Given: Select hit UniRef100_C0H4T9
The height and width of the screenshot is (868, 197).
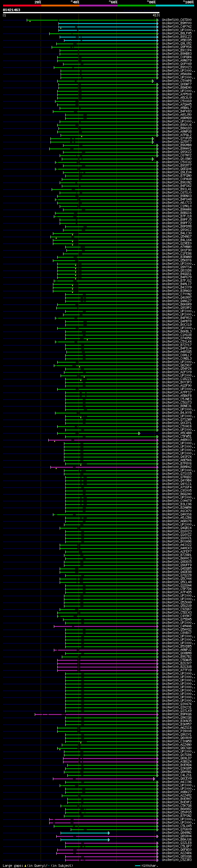Looking at the screenshot, I should [x=176, y=501].
